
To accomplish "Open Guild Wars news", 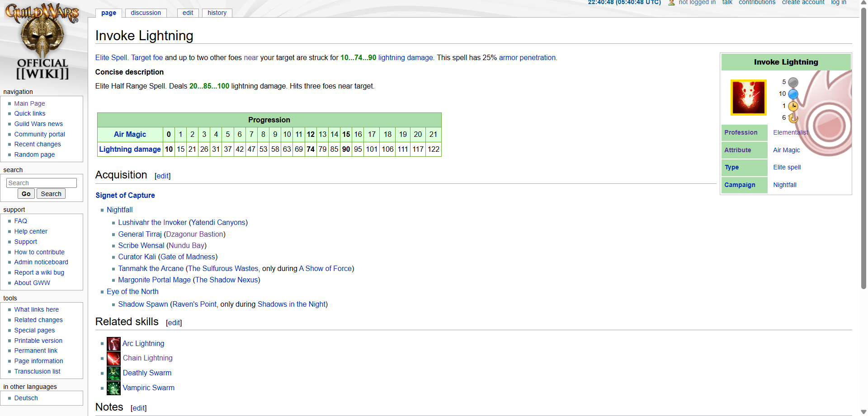I will (38, 124).
